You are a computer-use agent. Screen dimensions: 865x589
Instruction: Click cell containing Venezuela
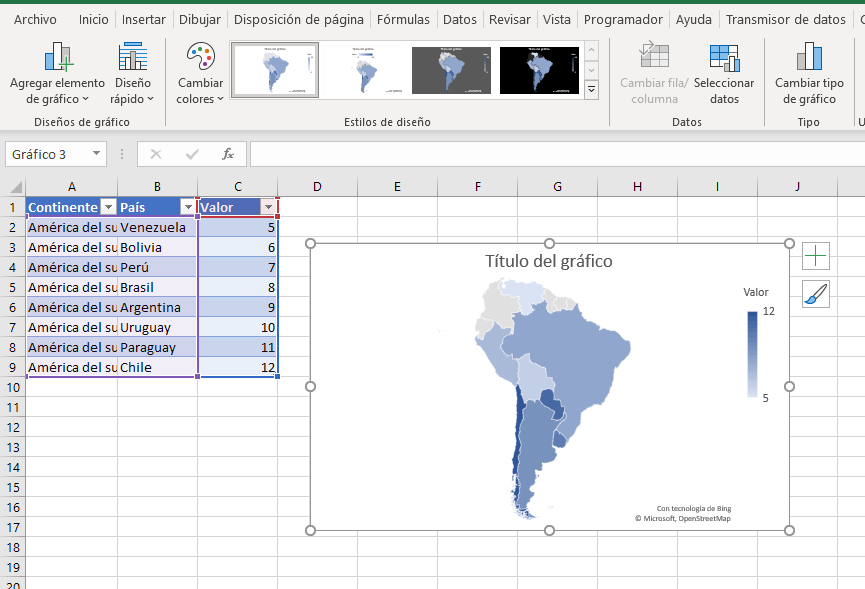point(157,227)
